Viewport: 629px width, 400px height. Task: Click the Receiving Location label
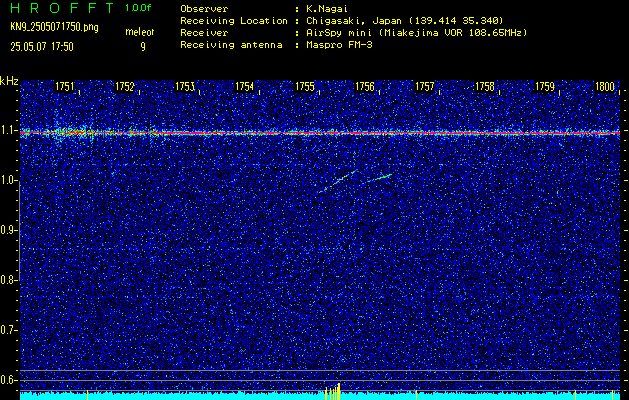tap(234, 21)
